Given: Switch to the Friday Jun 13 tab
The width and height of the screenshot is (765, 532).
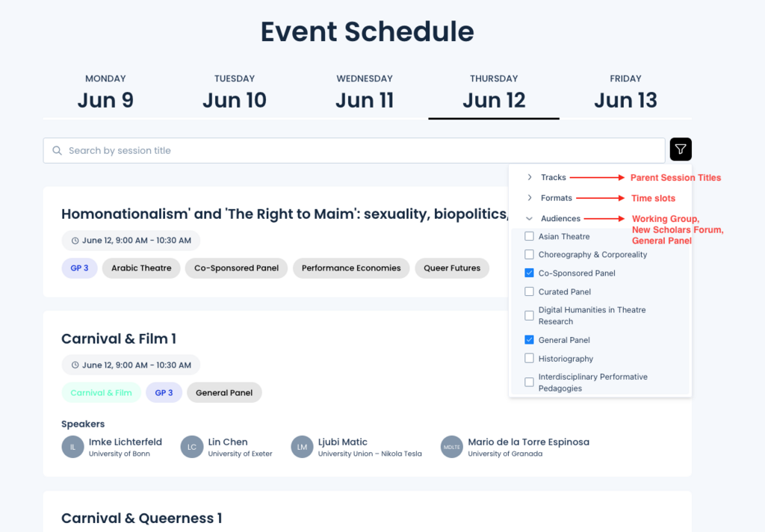Looking at the screenshot, I should coord(625,93).
